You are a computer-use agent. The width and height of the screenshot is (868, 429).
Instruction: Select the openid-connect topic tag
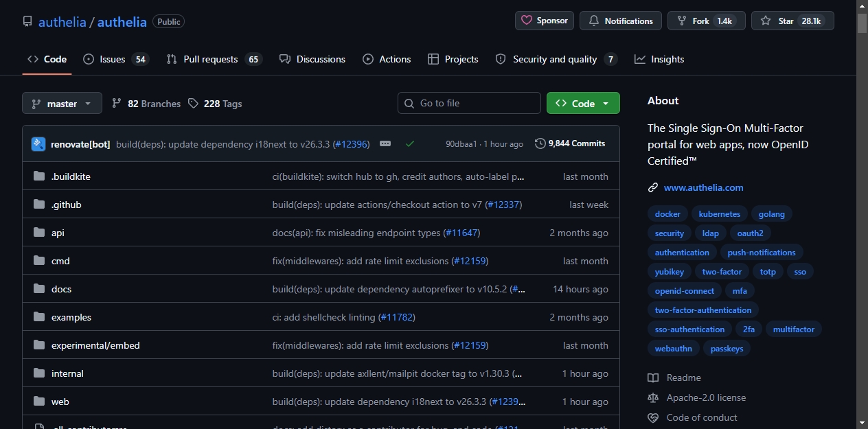pyautogui.click(x=685, y=291)
